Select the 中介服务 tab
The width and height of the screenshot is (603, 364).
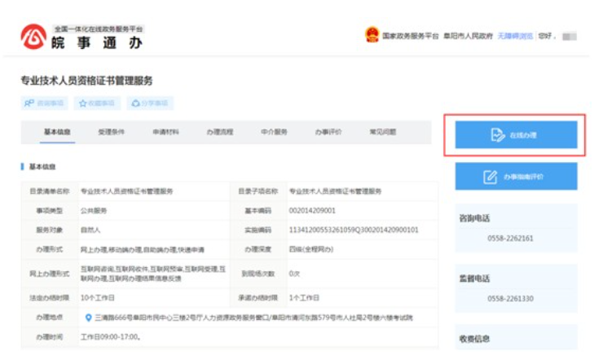pyautogui.click(x=274, y=132)
